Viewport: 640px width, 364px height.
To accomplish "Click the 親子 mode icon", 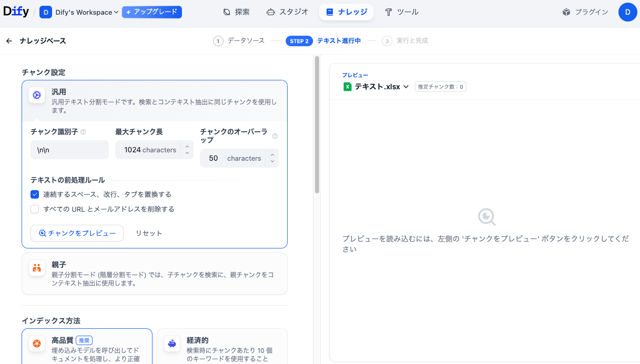I will click(x=37, y=267).
